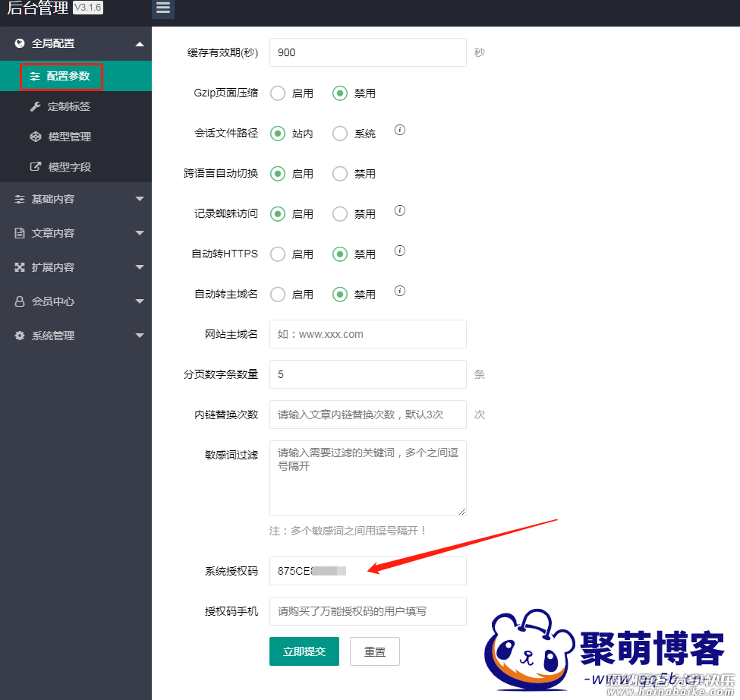Select 启用 for 自动转HTTPS
The height and width of the screenshot is (700, 740).
pos(278,254)
